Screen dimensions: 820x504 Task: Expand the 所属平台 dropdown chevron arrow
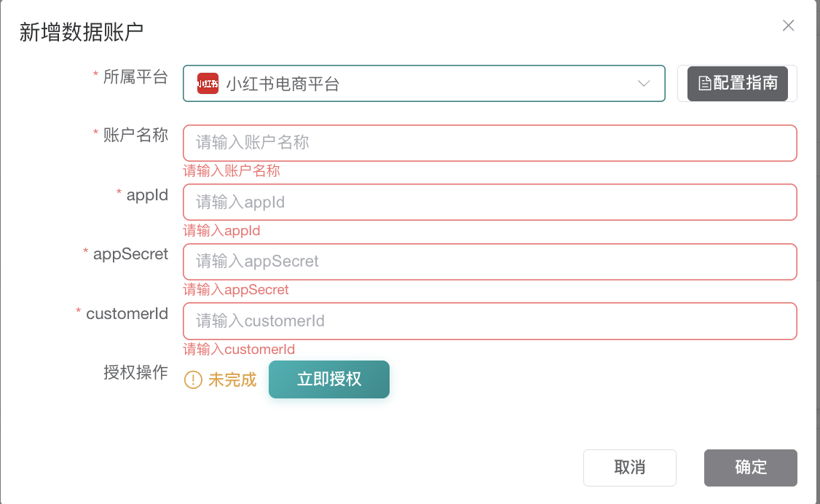click(x=644, y=84)
